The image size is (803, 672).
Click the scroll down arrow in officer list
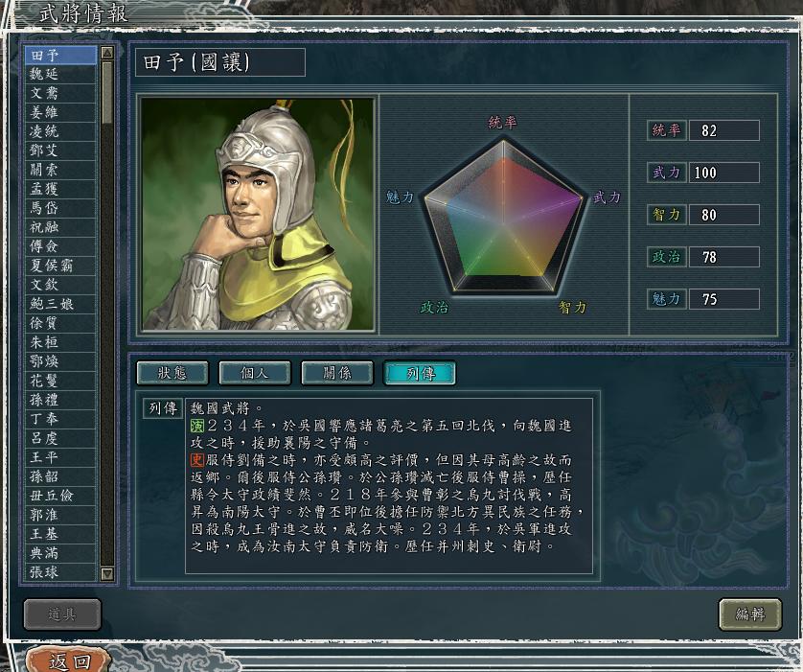pos(107,573)
